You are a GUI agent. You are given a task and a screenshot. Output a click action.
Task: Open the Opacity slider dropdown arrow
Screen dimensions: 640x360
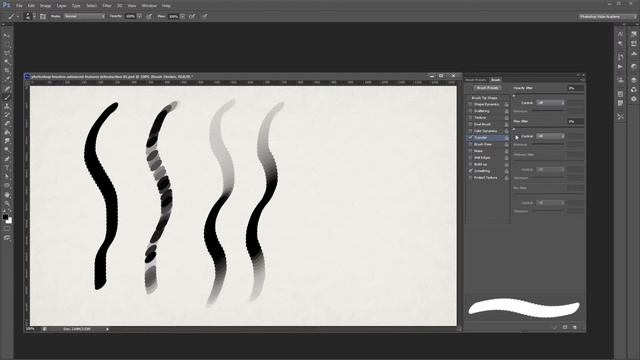coord(140,16)
